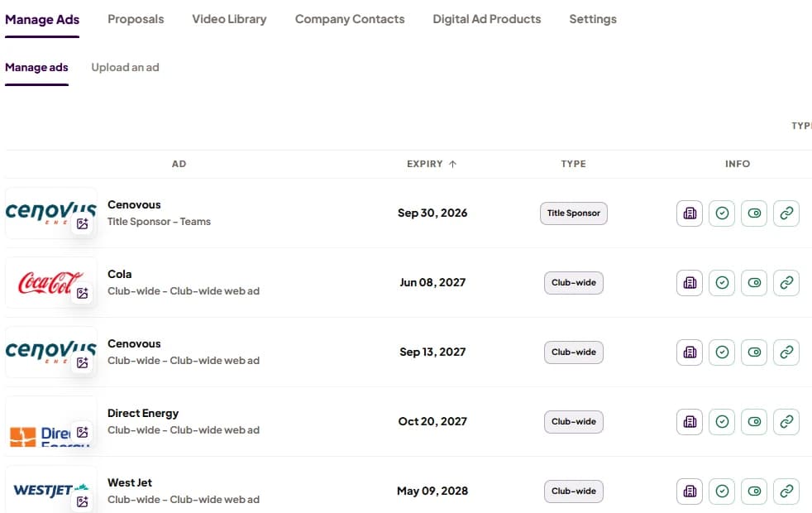Click link icon for West Jet ad
Viewport: 812px width, 513px height.
(786, 491)
